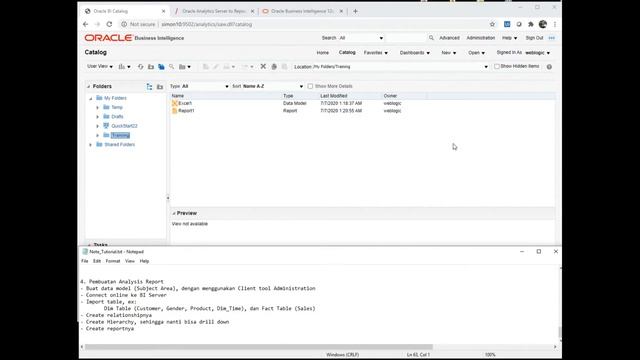
Task: Click the Name column header
Action: pyautogui.click(x=178, y=96)
